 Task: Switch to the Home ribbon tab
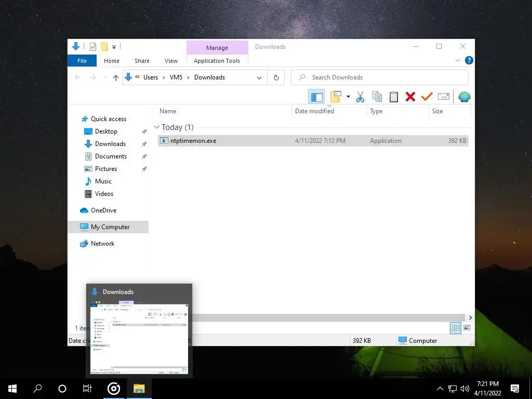coord(112,61)
